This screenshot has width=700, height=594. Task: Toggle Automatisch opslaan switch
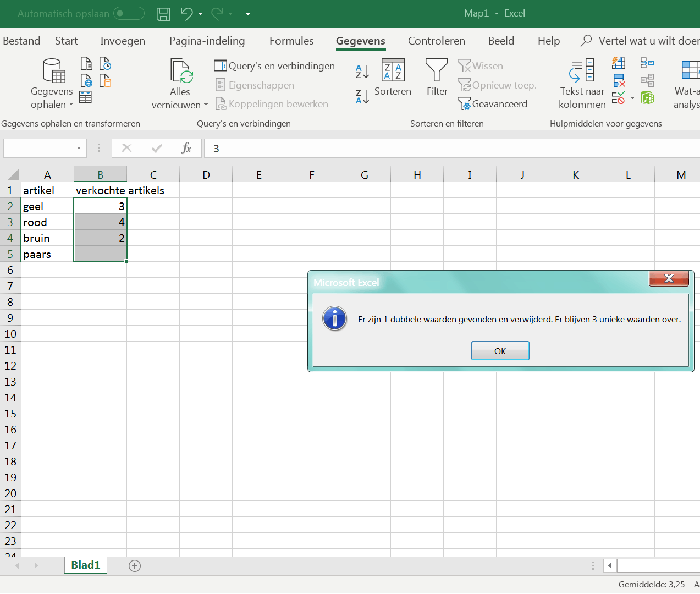pos(129,13)
